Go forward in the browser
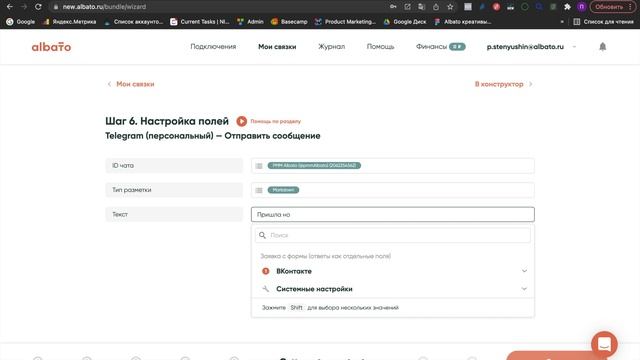This screenshot has height=360, width=640. tap(24, 7)
